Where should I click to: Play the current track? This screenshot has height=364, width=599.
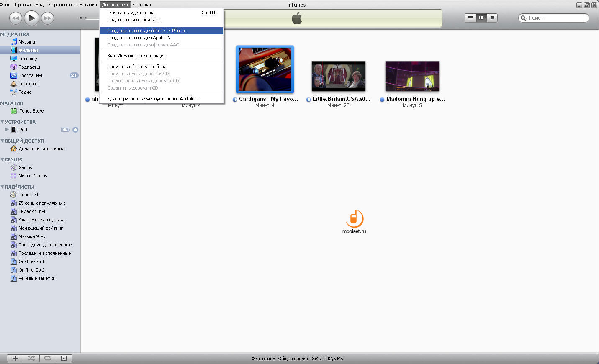pyautogui.click(x=32, y=18)
